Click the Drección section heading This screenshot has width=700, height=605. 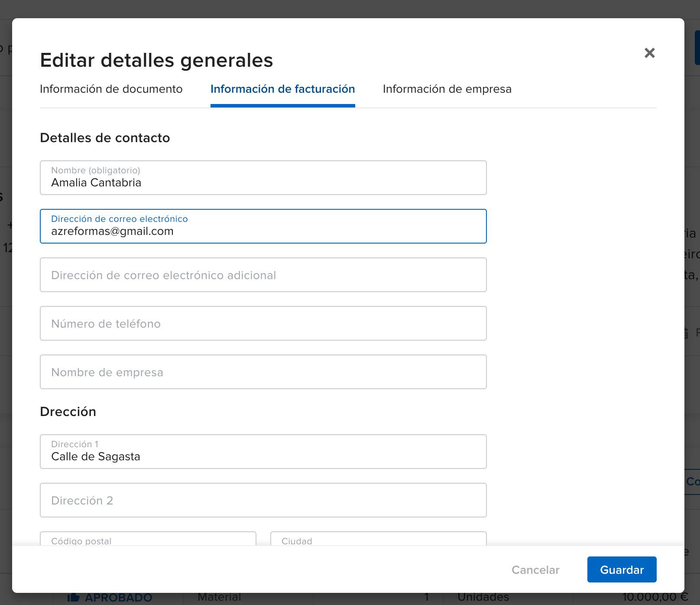[68, 412]
